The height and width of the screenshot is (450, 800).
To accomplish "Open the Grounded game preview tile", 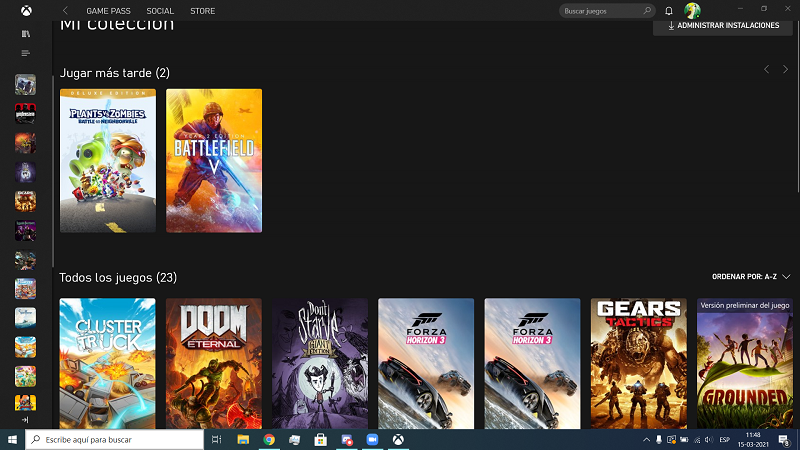I will tap(745, 363).
